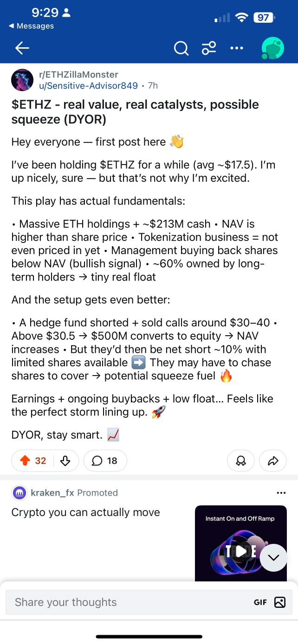The image size is (298, 644).
Task: Give an award with the award icon
Action: [x=241, y=460]
